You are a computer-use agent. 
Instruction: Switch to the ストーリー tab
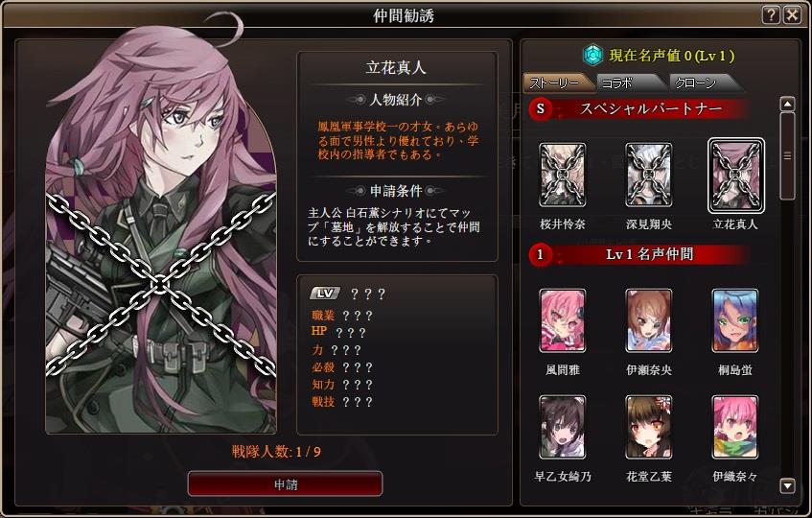click(558, 82)
